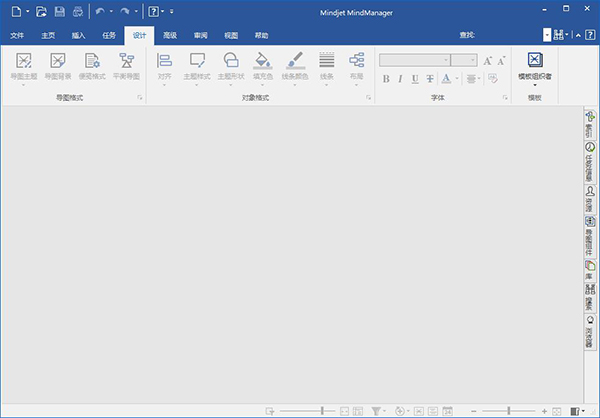Image resolution: width=600 pixels, height=418 pixels.
Task: Redo the last action
Action: [125, 11]
